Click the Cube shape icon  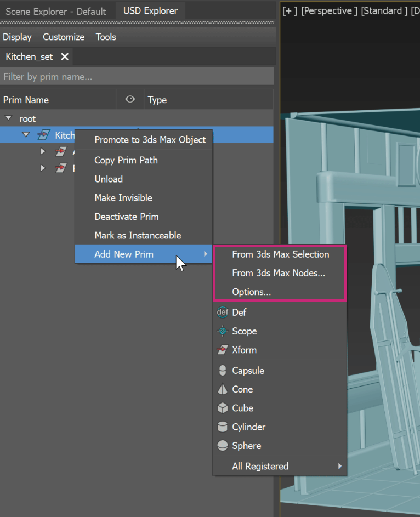click(x=223, y=408)
